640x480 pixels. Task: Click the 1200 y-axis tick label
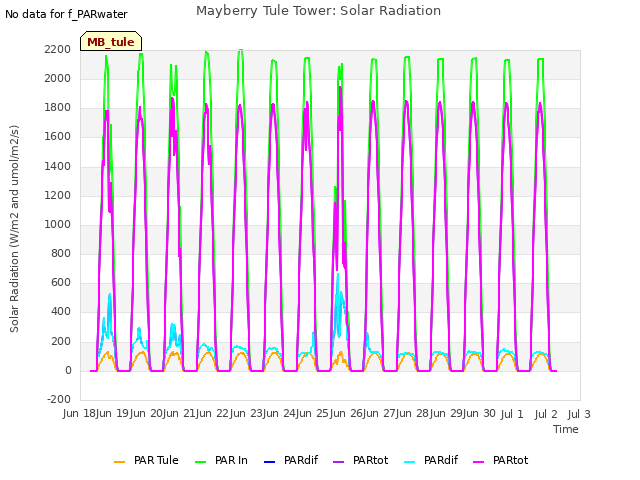click(58, 195)
